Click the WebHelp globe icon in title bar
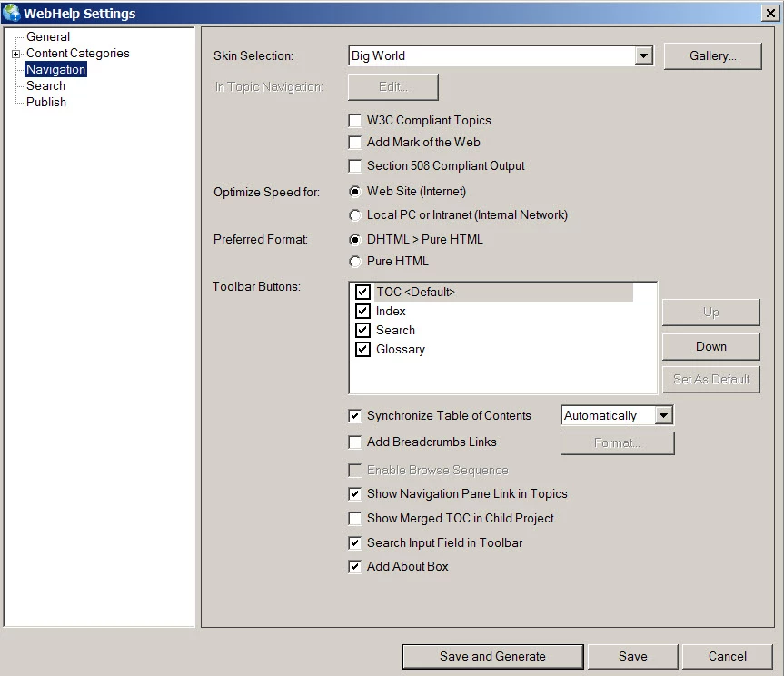Viewport: 784px width, 676px height. point(11,13)
